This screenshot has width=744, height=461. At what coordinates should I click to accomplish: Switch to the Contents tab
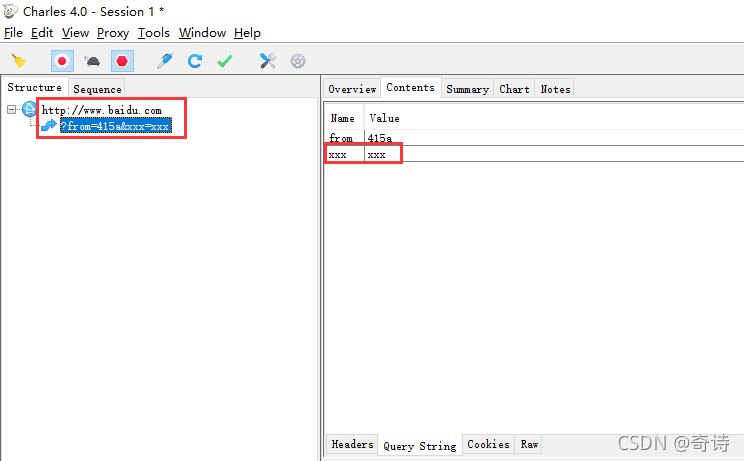click(410, 88)
